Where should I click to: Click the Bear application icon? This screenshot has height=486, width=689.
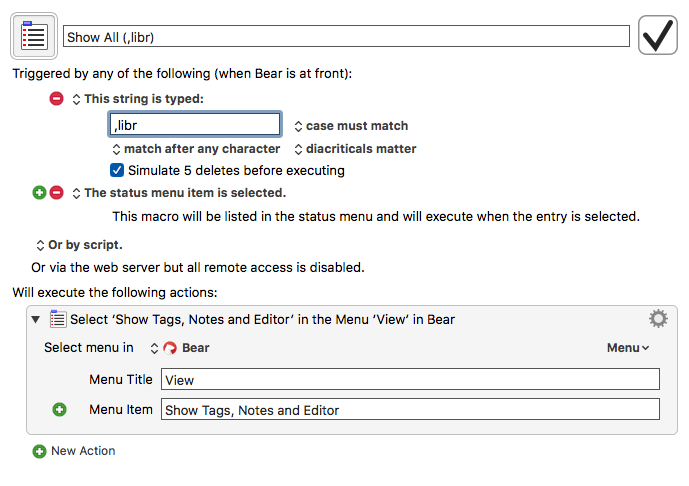(x=170, y=348)
